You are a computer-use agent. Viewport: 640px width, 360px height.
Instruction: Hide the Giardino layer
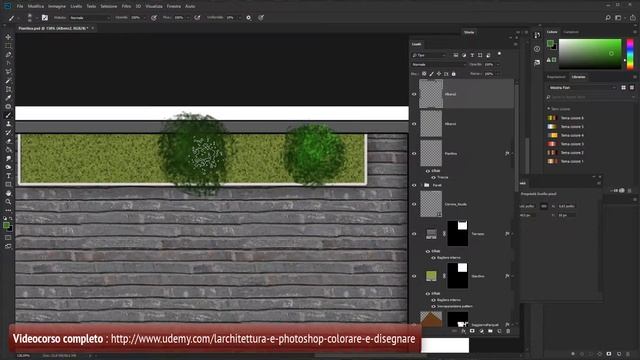pos(414,276)
